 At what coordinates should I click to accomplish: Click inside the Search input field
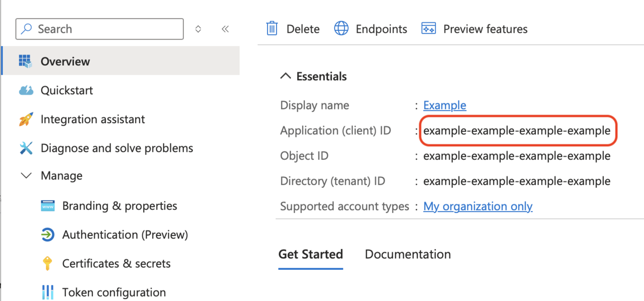coord(99,28)
